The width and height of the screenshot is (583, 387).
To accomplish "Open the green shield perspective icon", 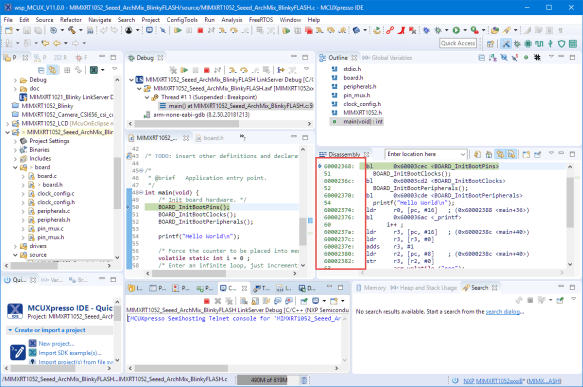I will click(x=561, y=43).
